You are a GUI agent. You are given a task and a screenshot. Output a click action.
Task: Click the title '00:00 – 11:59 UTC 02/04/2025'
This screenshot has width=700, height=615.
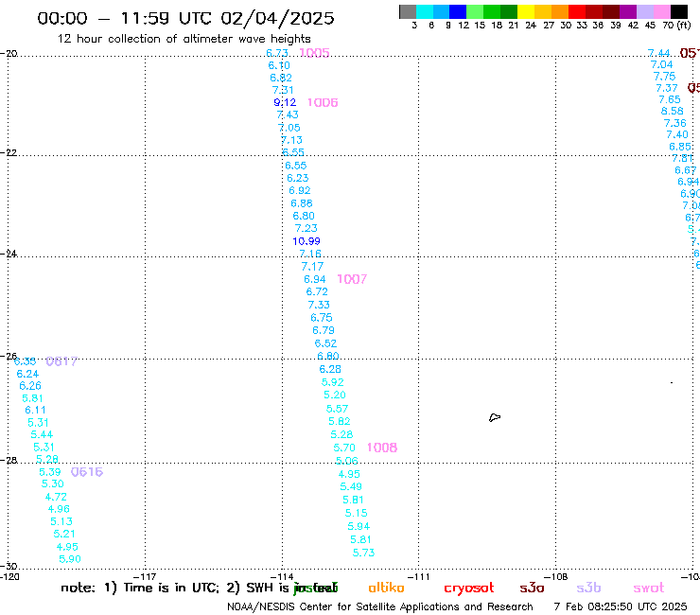(185, 19)
